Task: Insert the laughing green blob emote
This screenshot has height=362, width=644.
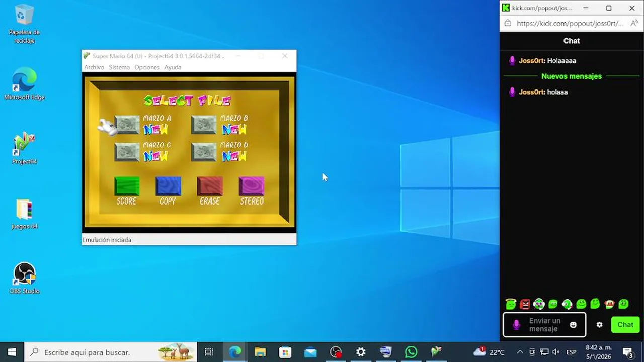Action: 553,304
